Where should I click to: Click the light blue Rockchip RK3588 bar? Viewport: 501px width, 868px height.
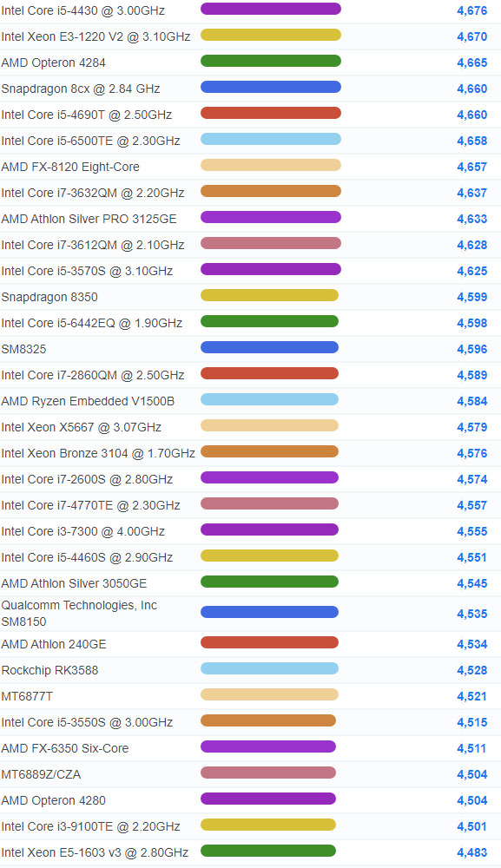tap(269, 668)
